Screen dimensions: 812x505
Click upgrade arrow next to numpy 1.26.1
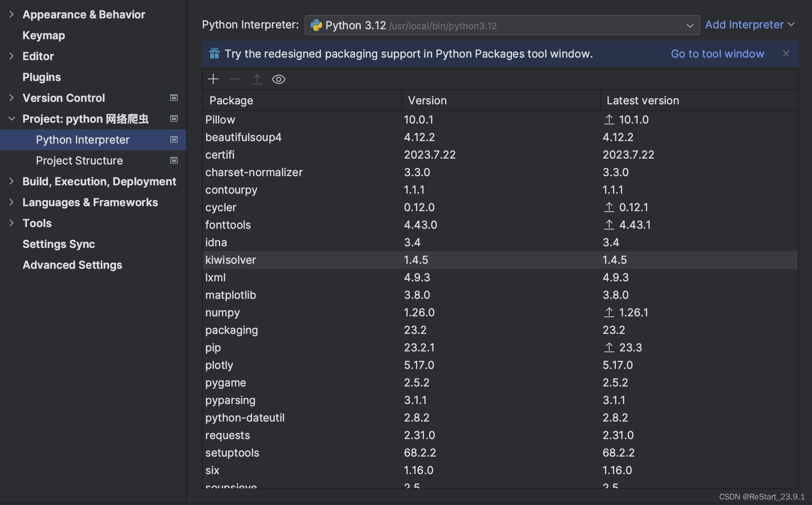(609, 312)
